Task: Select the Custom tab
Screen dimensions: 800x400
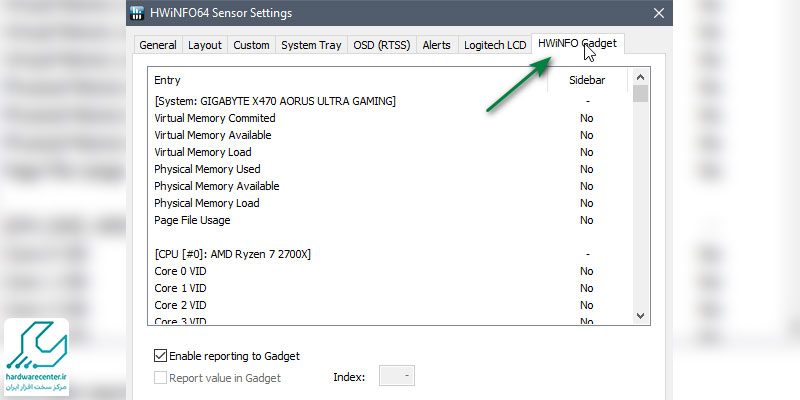Action: click(251, 45)
